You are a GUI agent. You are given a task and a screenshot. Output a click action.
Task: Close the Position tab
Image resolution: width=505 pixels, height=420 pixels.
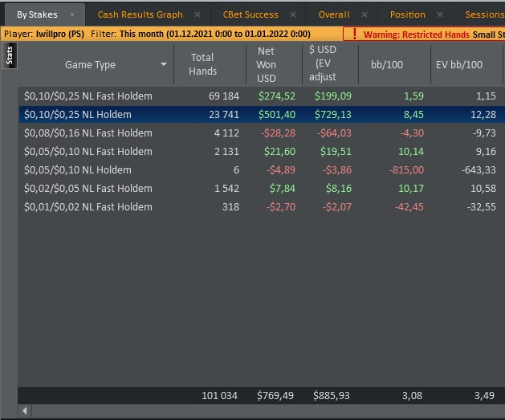439,14
